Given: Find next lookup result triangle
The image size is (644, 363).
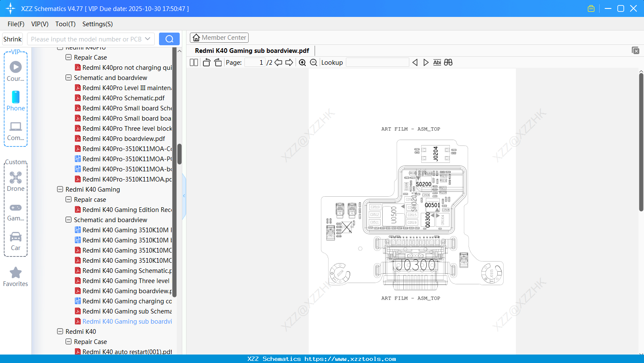Looking at the screenshot, I should [426, 63].
